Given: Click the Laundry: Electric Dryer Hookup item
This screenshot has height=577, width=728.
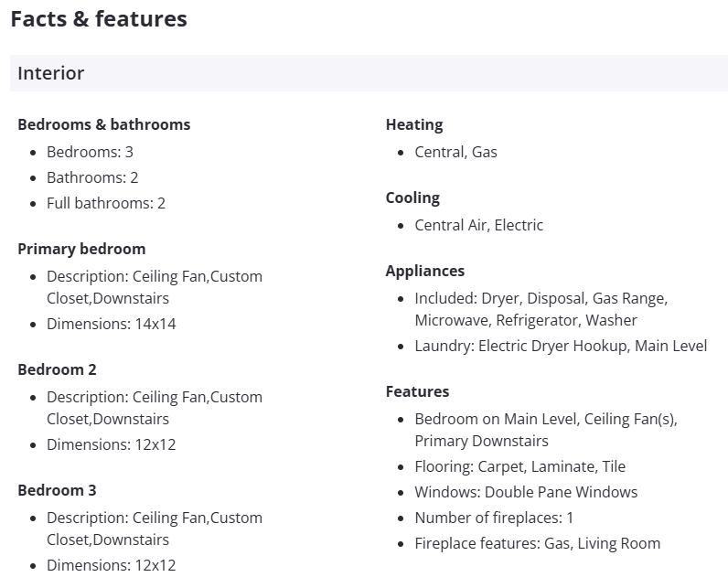Looking at the screenshot, I should click(561, 346).
